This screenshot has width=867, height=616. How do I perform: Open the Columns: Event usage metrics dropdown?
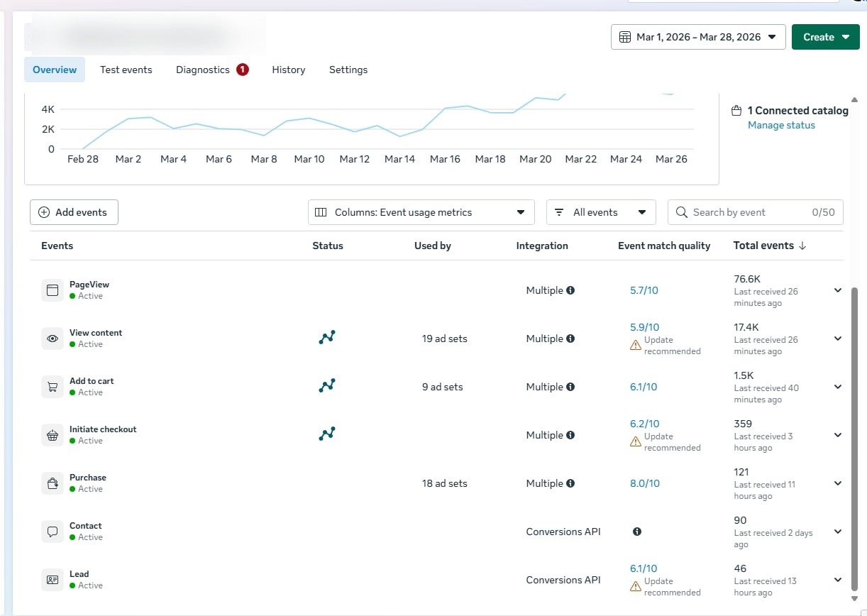point(421,212)
